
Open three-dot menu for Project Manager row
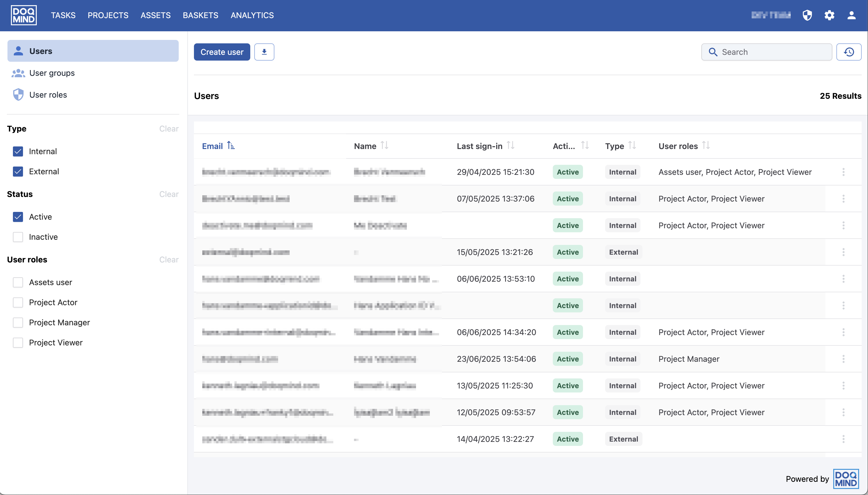(x=843, y=359)
